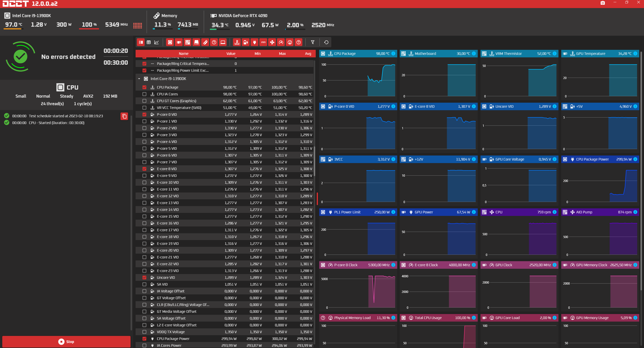Click the voltage sensor filter icon

[246, 42]
